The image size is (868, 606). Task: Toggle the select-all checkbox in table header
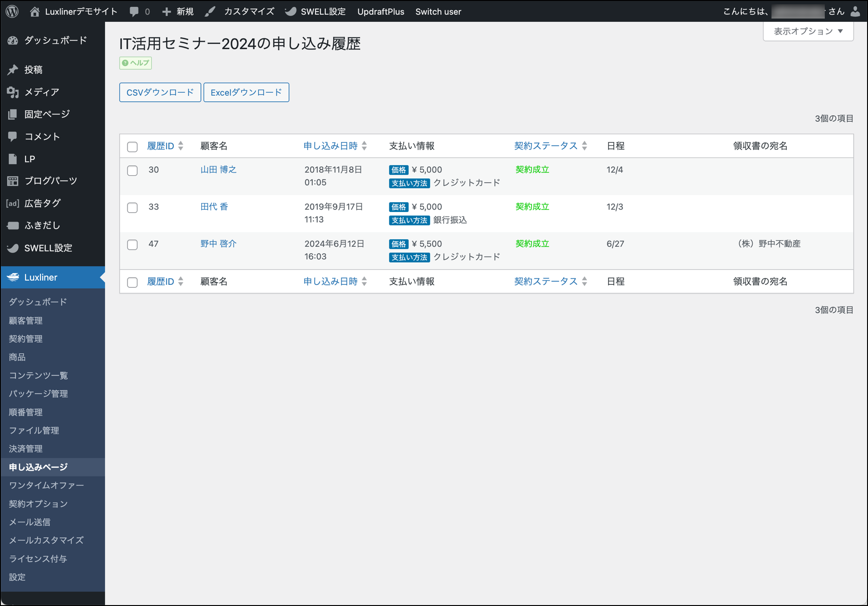pos(132,147)
